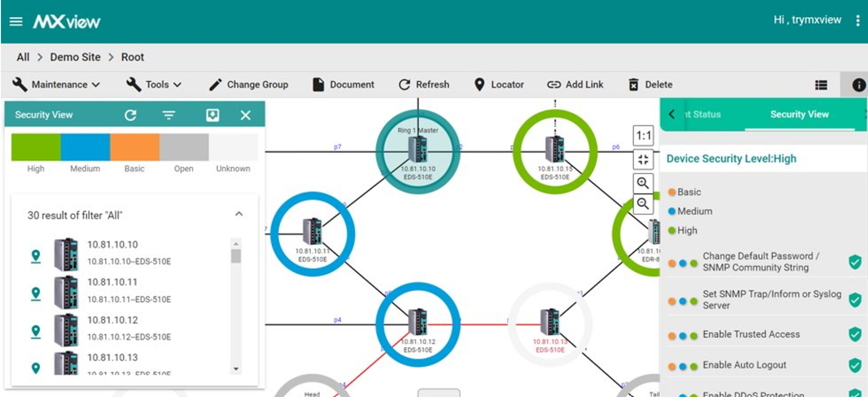The height and width of the screenshot is (397, 868).
Task: Select device 10.81.10.11 thumbnail in list
Action: pyautogui.click(x=66, y=293)
